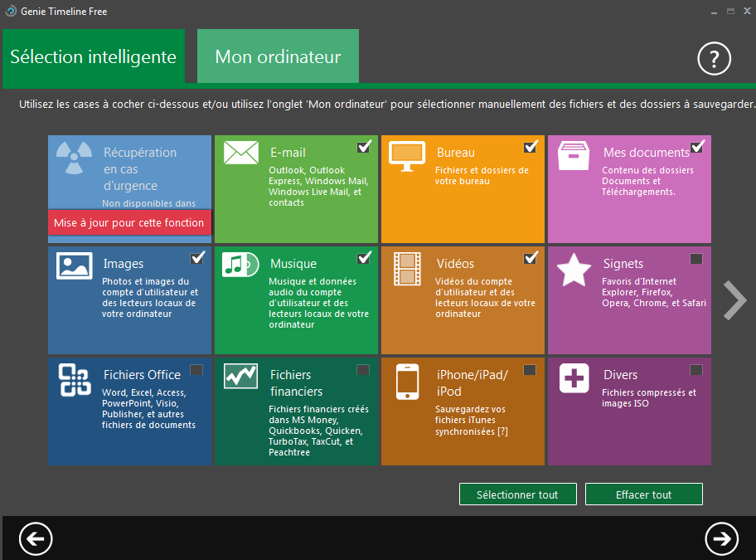Uncheck the Vidéos checkbox
The height and width of the screenshot is (560, 756).
click(531, 258)
